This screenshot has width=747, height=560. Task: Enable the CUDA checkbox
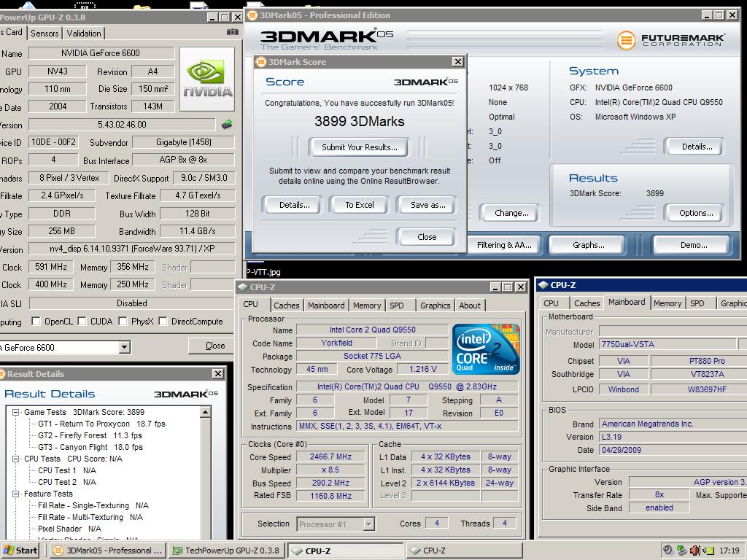click(82, 322)
